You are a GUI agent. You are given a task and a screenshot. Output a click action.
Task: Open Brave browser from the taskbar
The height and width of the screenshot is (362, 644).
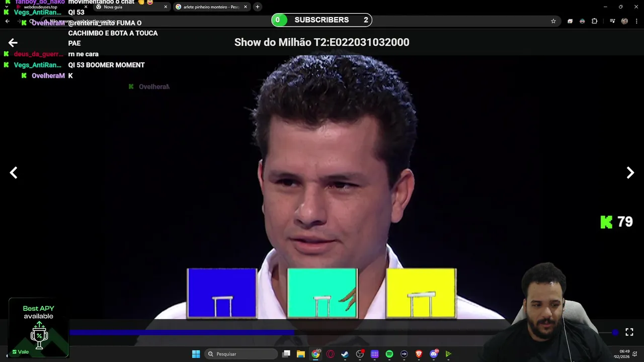[x=419, y=354]
